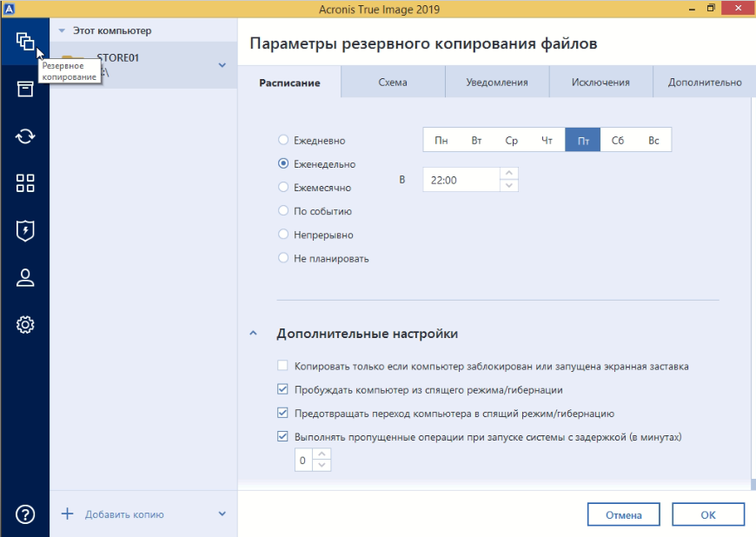Select Сб weekday button
The height and width of the screenshot is (537, 756).
[x=618, y=140]
